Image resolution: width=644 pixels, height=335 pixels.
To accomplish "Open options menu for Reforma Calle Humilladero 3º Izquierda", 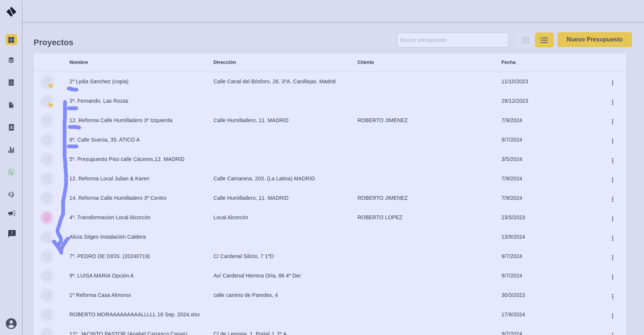I will pos(612,122).
